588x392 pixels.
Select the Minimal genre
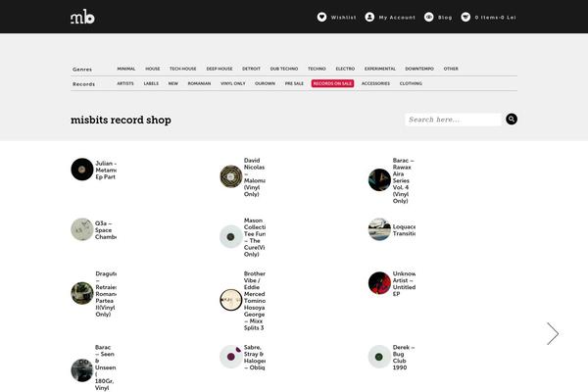[126, 69]
